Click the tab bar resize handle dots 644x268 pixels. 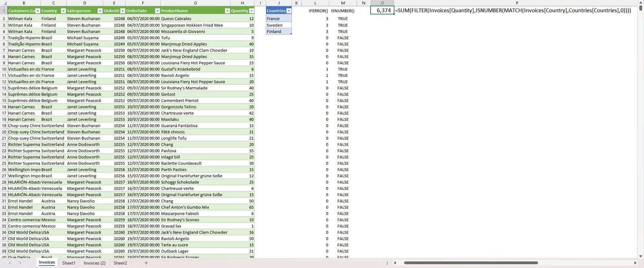387,263
